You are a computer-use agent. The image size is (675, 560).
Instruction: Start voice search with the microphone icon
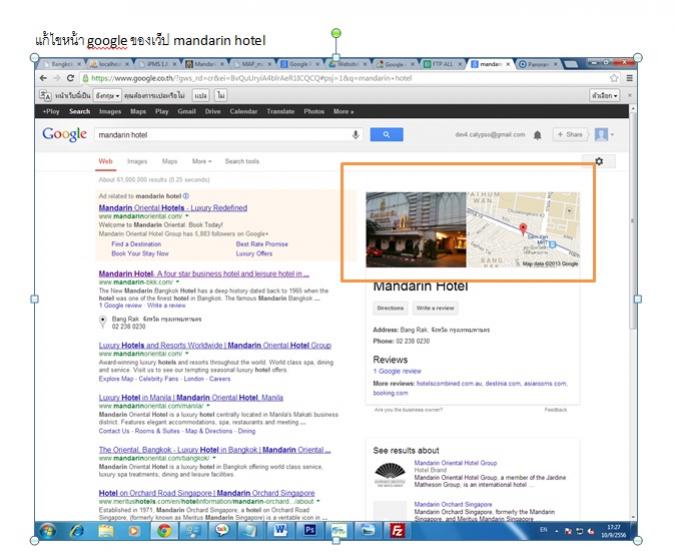click(356, 135)
